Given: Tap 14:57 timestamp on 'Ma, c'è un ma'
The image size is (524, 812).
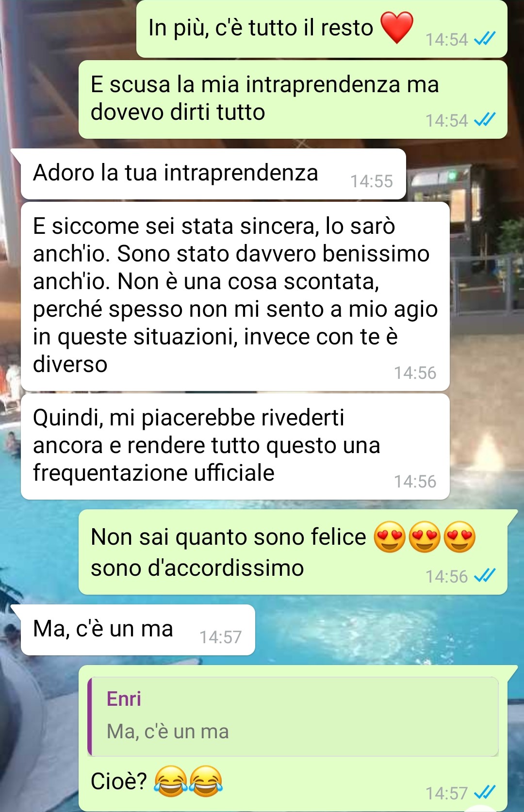Looking at the screenshot, I should pyautogui.click(x=220, y=637).
